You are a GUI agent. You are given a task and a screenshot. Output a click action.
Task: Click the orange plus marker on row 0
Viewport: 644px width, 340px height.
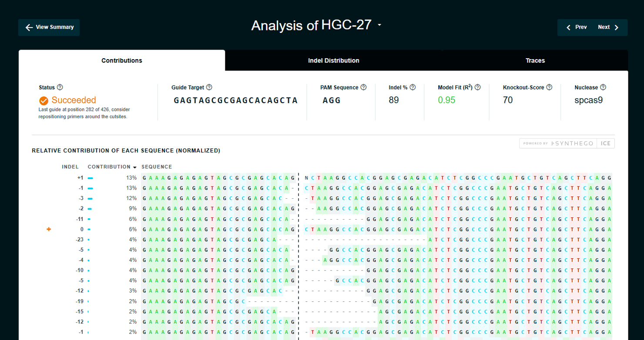pyautogui.click(x=49, y=229)
